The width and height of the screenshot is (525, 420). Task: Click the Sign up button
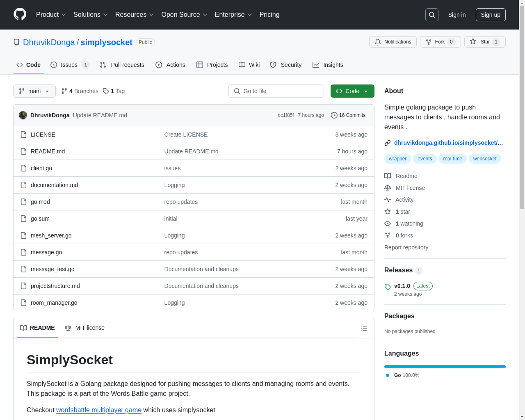pyautogui.click(x=491, y=15)
